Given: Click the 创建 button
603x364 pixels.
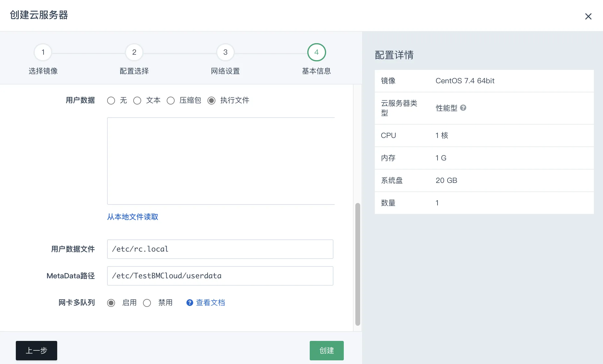Looking at the screenshot, I should click(x=326, y=350).
